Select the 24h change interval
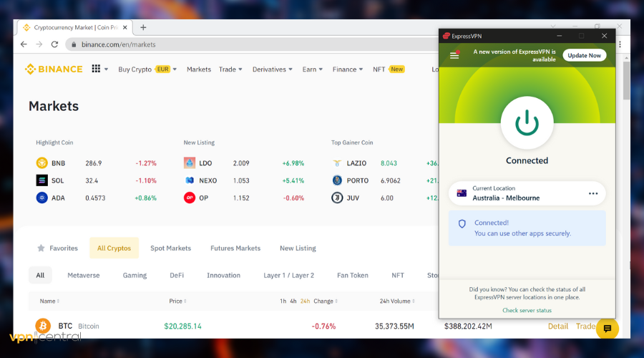This screenshot has height=358, width=644. click(x=305, y=301)
